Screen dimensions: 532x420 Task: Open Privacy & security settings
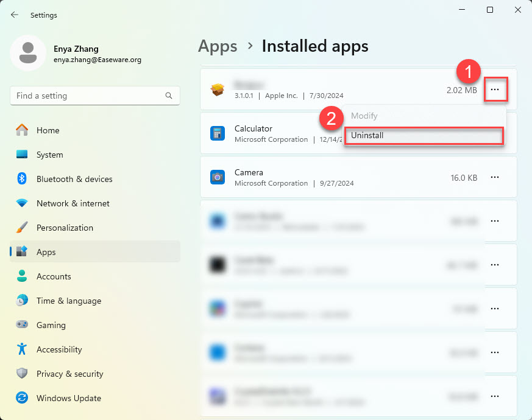click(69, 374)
